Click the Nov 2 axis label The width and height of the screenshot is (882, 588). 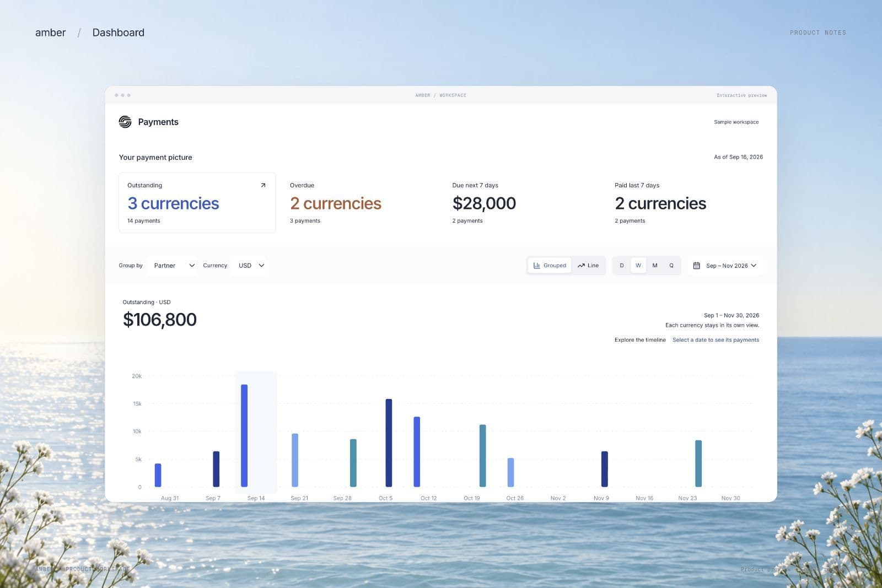pos(558,498)
